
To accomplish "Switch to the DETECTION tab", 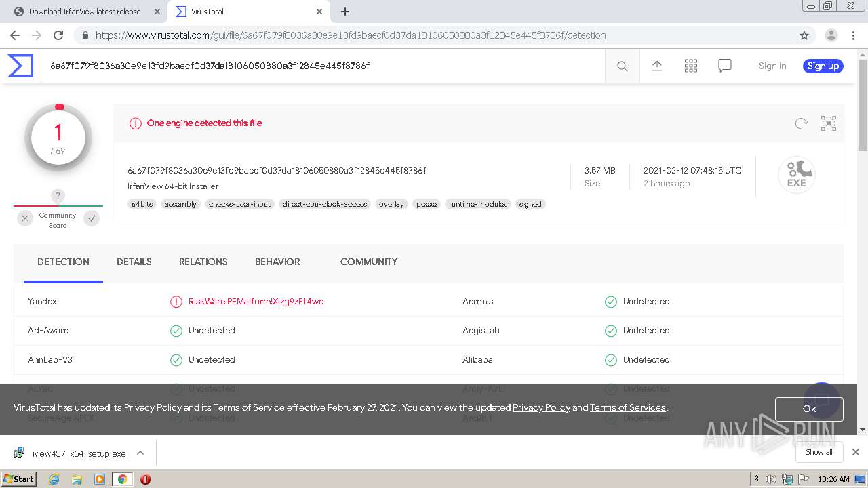I will pyautogui.click(x=63, y=262).
